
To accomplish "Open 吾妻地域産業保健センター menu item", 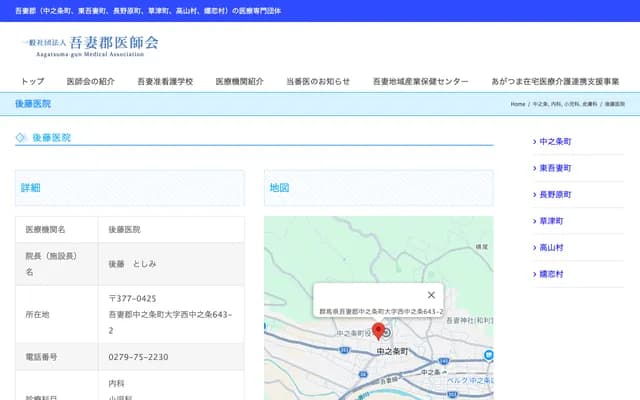I will (x=420, y=81).
